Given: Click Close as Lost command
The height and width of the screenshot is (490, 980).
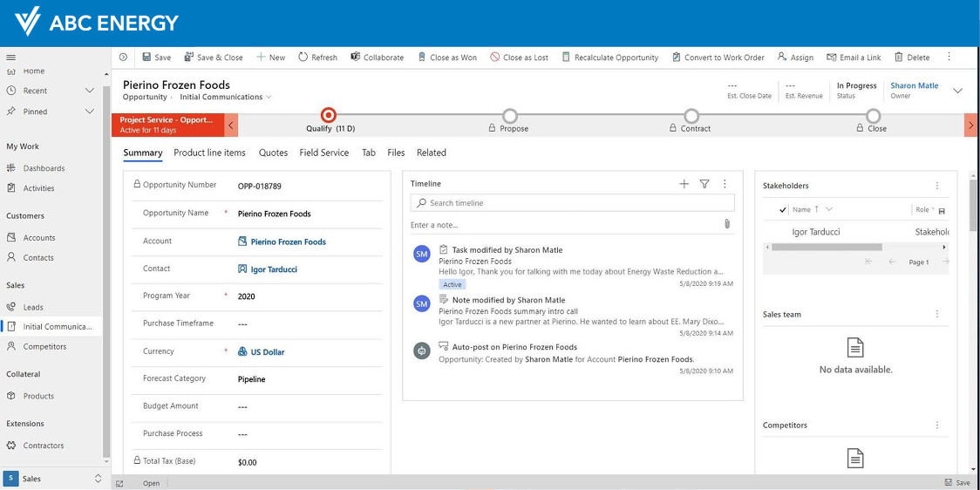Looking at the screenshot, I should pyautogui.click(x=519, y=58).
